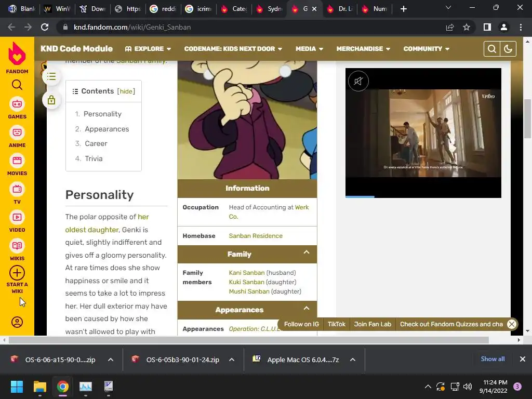The height and width of the screenshot is (399, 532).
Task: Switch to the icrim browser tab
Action: [x=198, y=9]
